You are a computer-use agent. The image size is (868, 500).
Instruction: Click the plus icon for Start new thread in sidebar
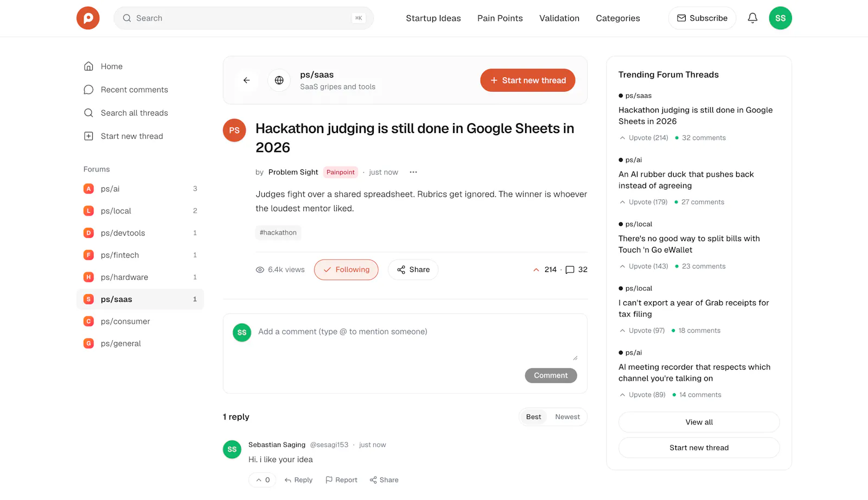click(89, 136)
